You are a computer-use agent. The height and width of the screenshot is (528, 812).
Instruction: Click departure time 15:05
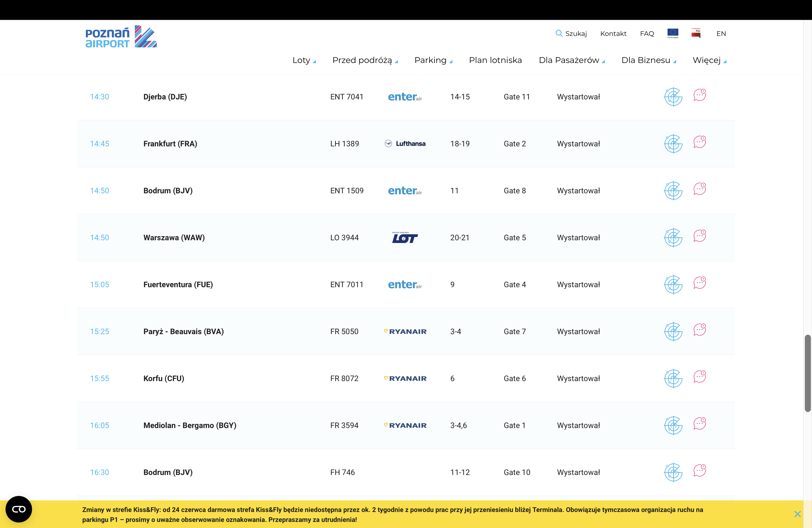tap(100, 284)
